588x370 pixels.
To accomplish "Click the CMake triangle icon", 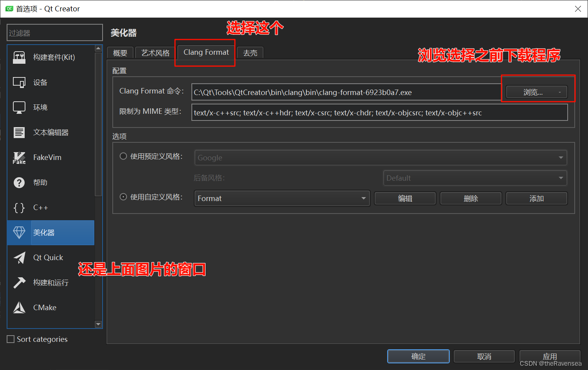I will coord(19,308).
